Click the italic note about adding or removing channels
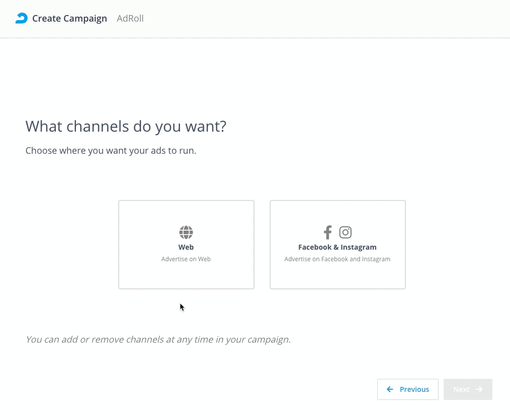The height and width of the screenshot is (420, 510). pyautogui.click(x=158, y=340)
